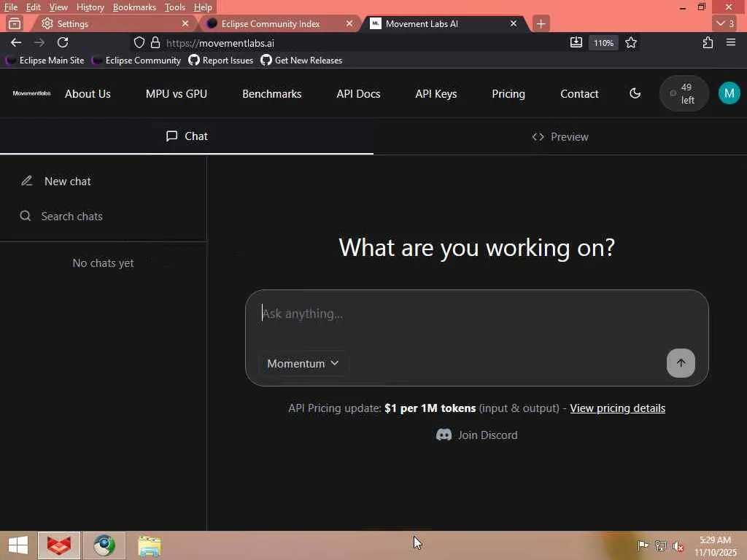Click the Join Discord link

477,435
